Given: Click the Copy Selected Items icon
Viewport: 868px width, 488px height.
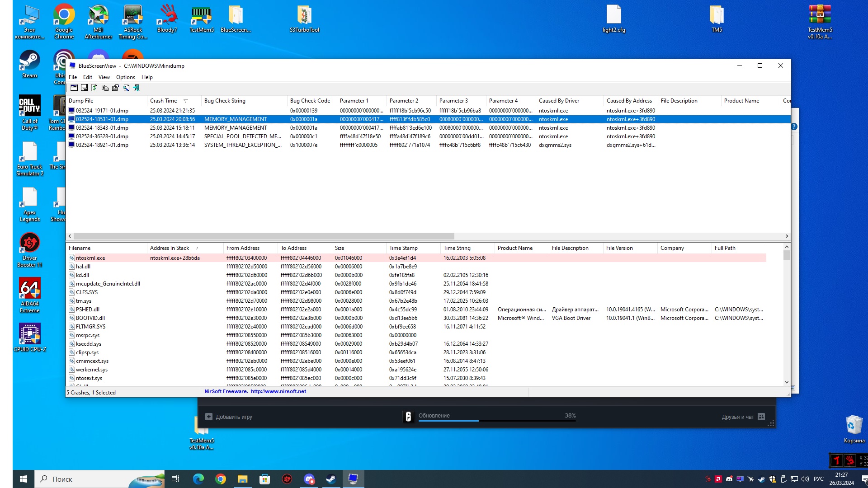Looking at the screenshot, I should click(x=105, y=88).
